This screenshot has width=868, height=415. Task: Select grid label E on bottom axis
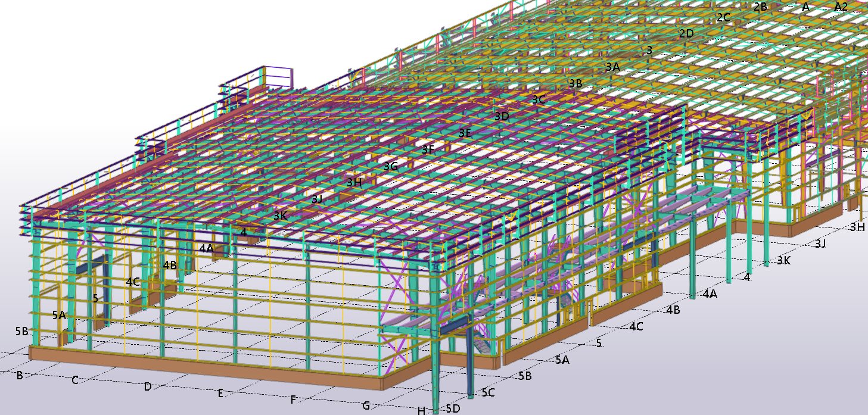pos(220,393)
